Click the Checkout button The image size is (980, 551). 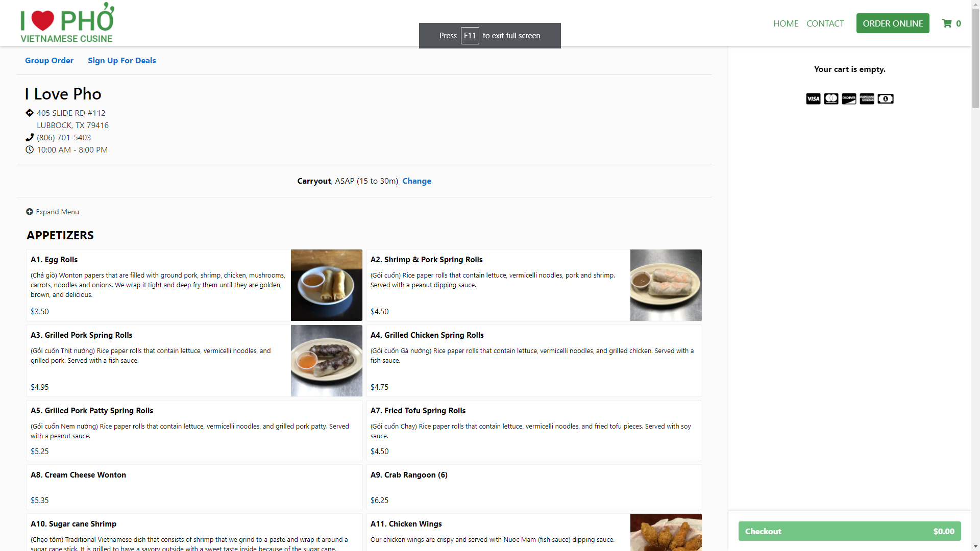click(849, 531)
